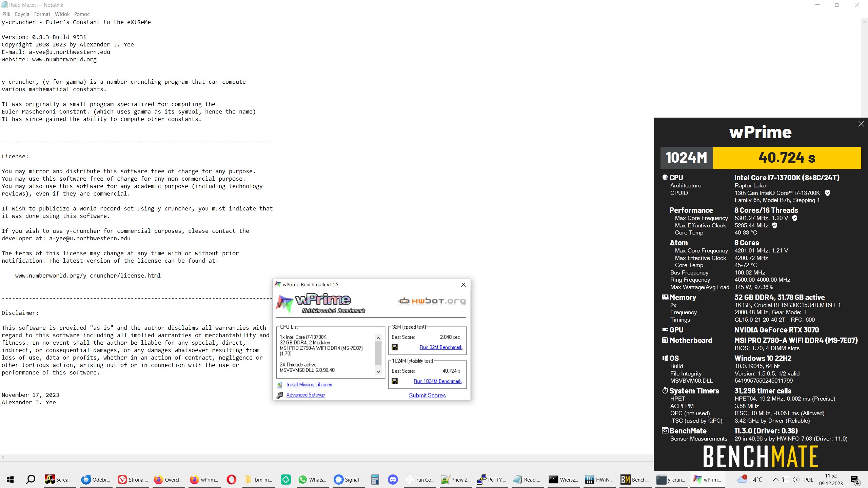Close the BenchMate wPrime result panel

point(861,124)
